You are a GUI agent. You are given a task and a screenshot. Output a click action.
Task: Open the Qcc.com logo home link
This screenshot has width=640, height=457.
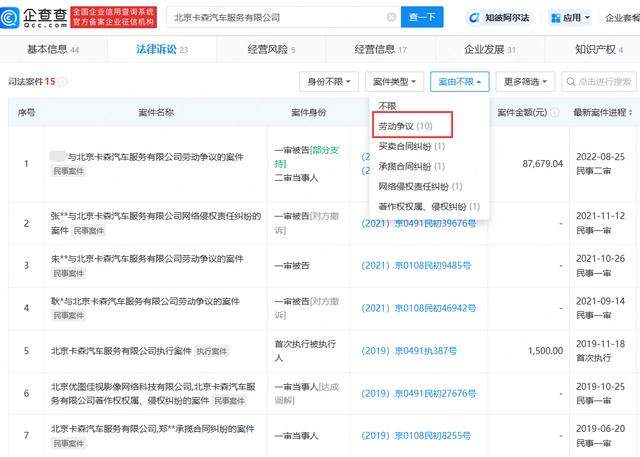(x=34, y=18)
